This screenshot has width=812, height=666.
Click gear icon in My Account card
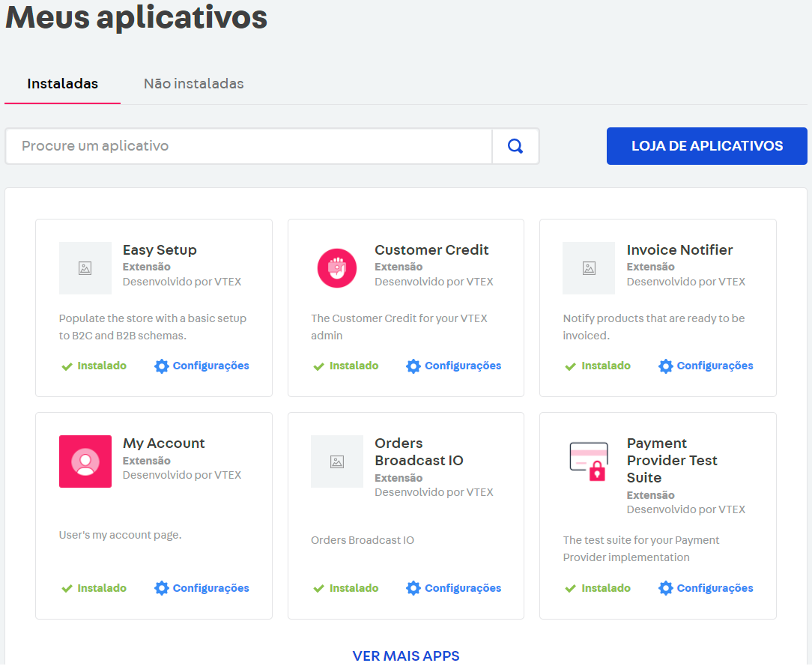pos(162,588)
